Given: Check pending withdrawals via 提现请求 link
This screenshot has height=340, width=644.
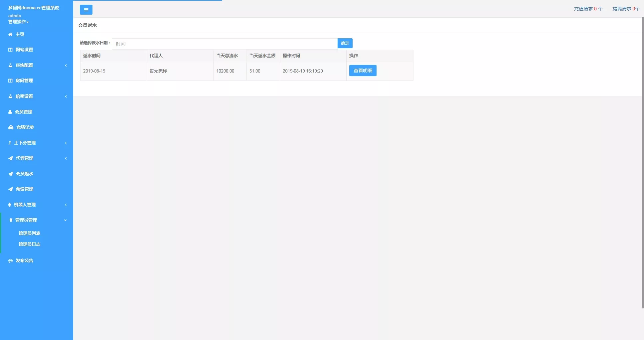Looking at the screenshot, I should [626, 8].
